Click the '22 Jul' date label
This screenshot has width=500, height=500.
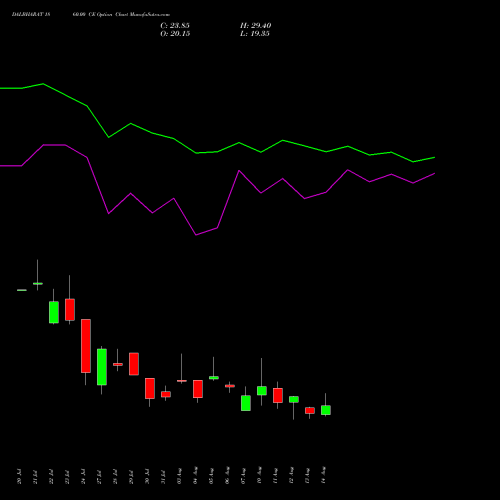tap(51, 477)
